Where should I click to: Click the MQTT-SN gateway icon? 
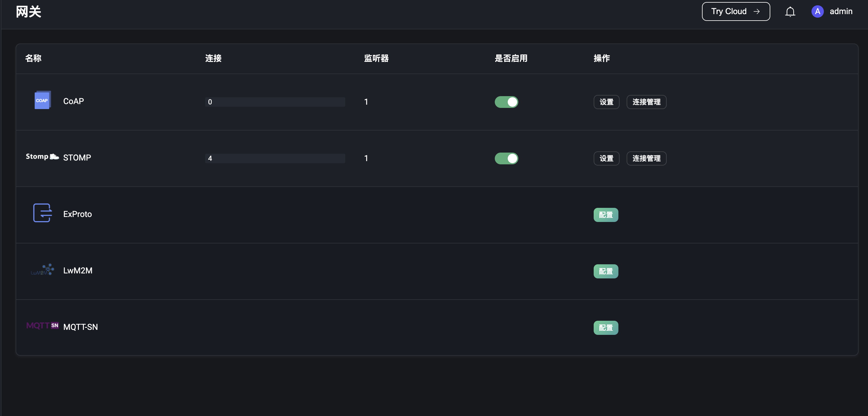point(42,325)
